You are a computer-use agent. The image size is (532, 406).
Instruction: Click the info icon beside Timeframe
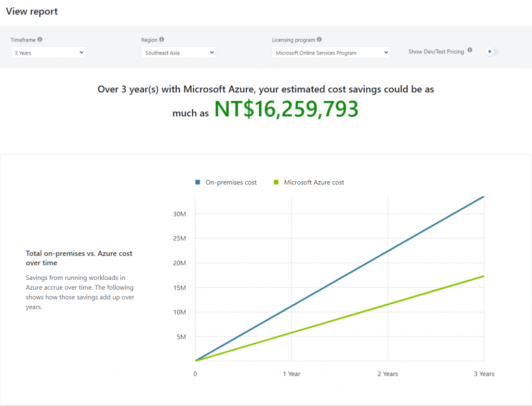tap(40, 39)
